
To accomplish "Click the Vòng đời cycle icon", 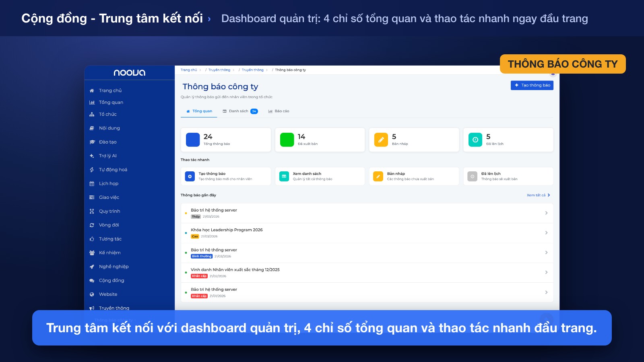I will coord(92,225).
